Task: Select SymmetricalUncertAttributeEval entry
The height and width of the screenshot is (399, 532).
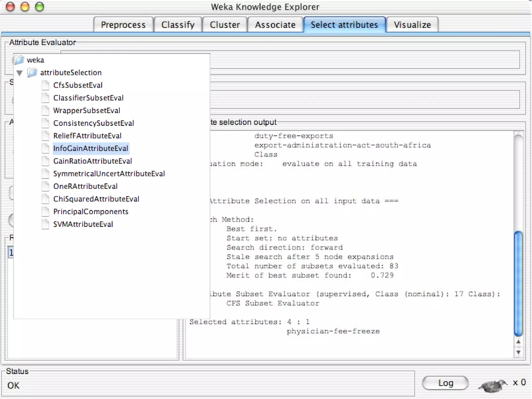Action: [109, 174]
